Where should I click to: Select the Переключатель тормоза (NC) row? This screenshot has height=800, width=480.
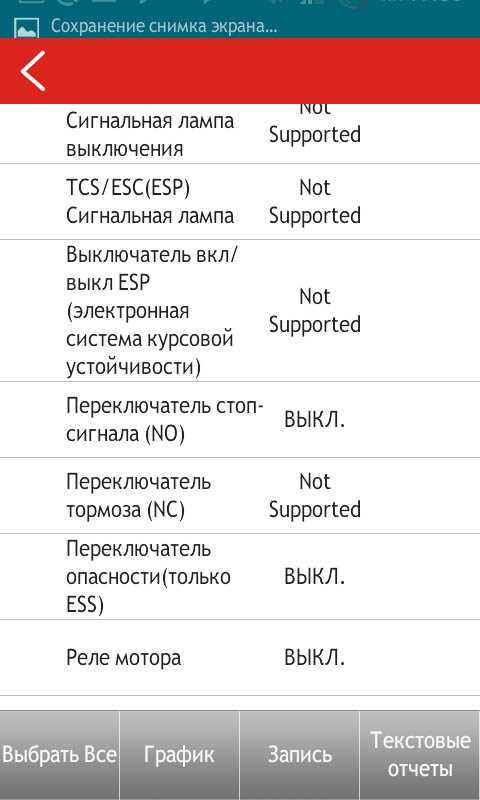(240, 495)
